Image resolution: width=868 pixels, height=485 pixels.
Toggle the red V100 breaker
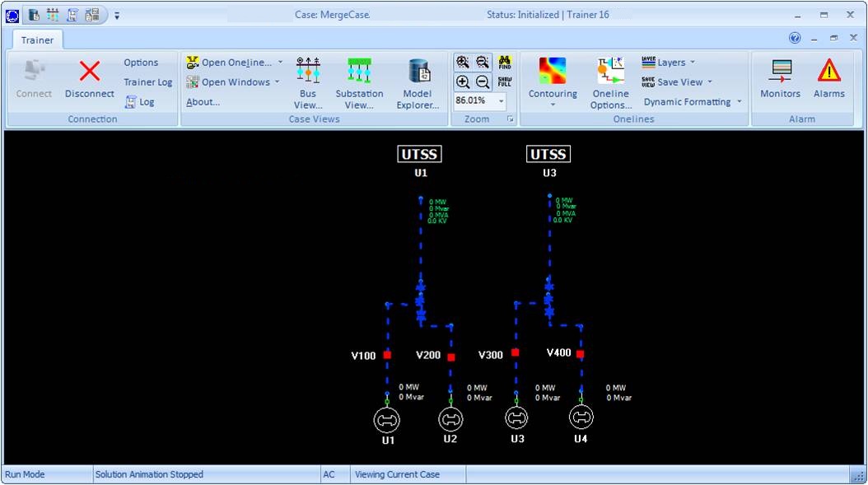387,355
